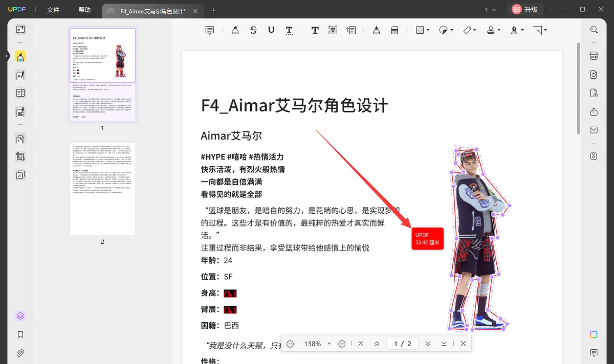Click the 升级 upgrade button
614x364 pixels.
(x=525, y=9)
